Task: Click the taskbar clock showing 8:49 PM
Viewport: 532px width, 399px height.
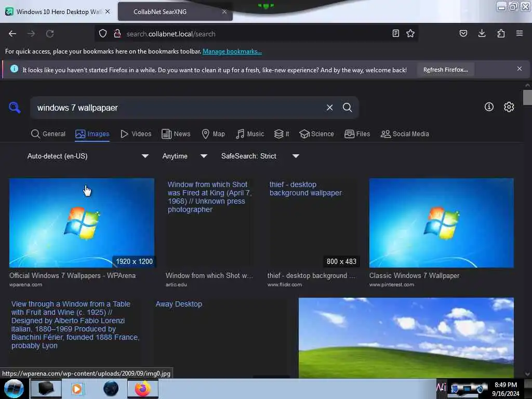Action: point(506,389)
